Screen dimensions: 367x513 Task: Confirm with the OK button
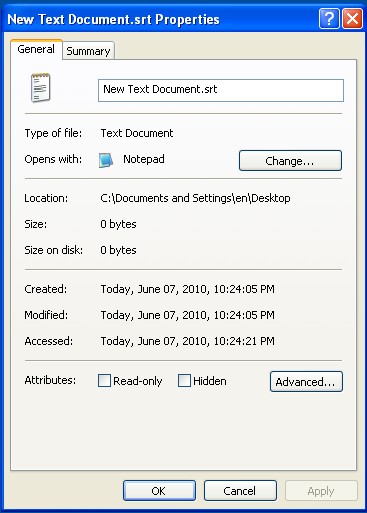pyautogui.click(x=159, y=490)
